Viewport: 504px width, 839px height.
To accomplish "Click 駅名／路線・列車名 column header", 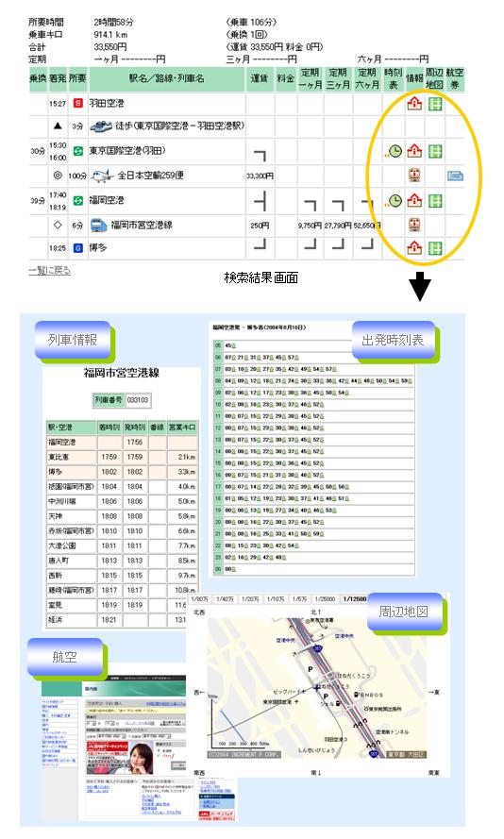I will click(x=166, y=78).
